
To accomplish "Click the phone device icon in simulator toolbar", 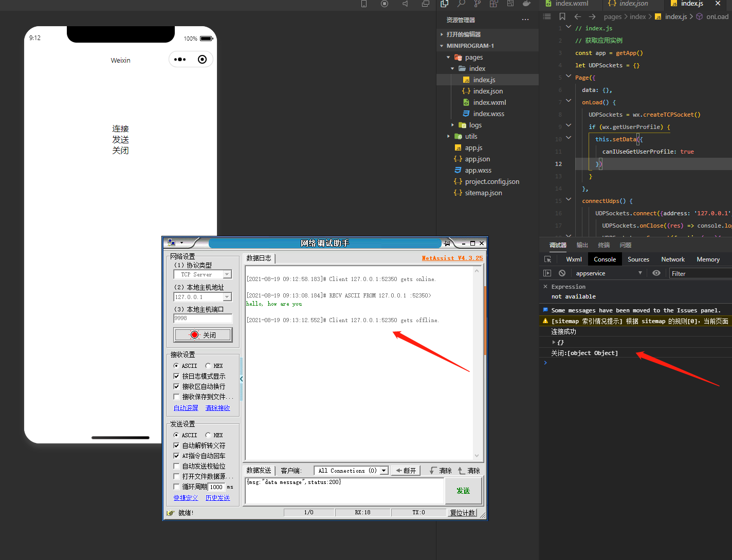I will point(364,4).
